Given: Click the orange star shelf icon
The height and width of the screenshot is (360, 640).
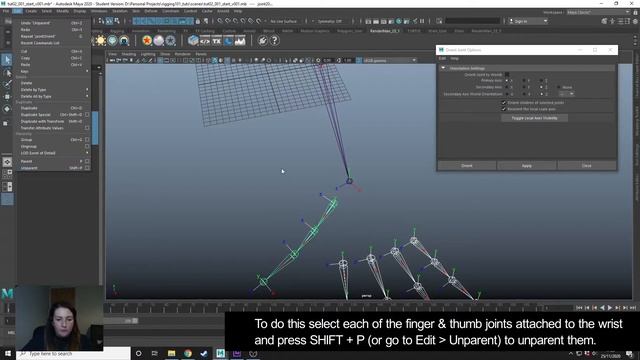Looking at the screenshot, I should [x=147, y=40].
